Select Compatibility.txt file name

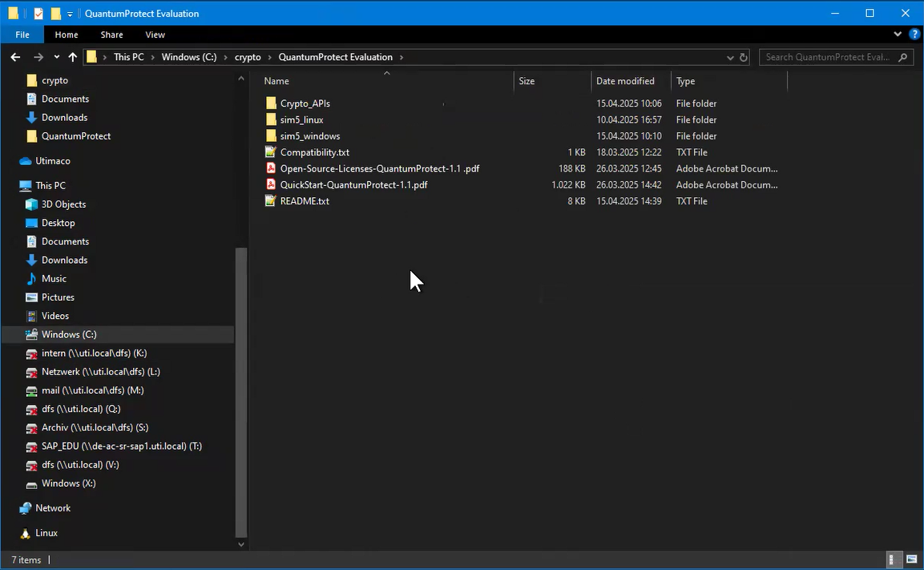[315, 152]
